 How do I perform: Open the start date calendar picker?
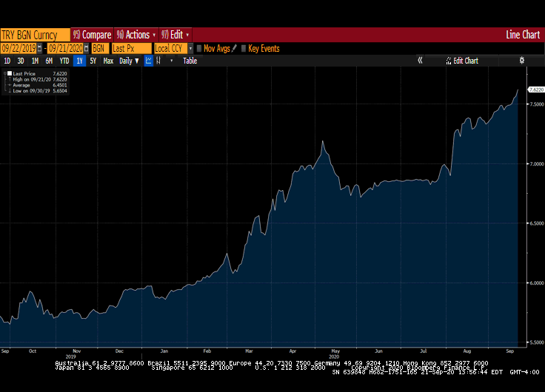[x=42, y=48]
